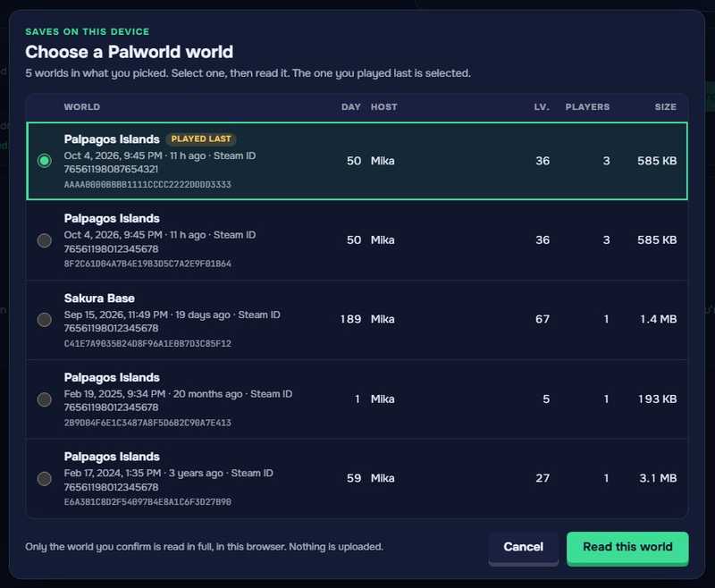Click day 59 in the Feb 17, 2024 row

pyautogui.click(x=353, y=478)
